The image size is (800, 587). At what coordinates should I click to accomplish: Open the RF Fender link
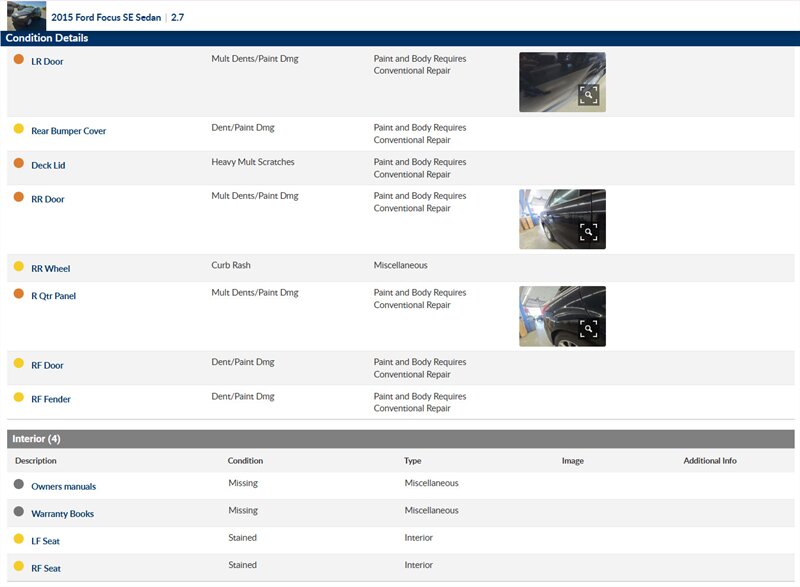[51, 399]
